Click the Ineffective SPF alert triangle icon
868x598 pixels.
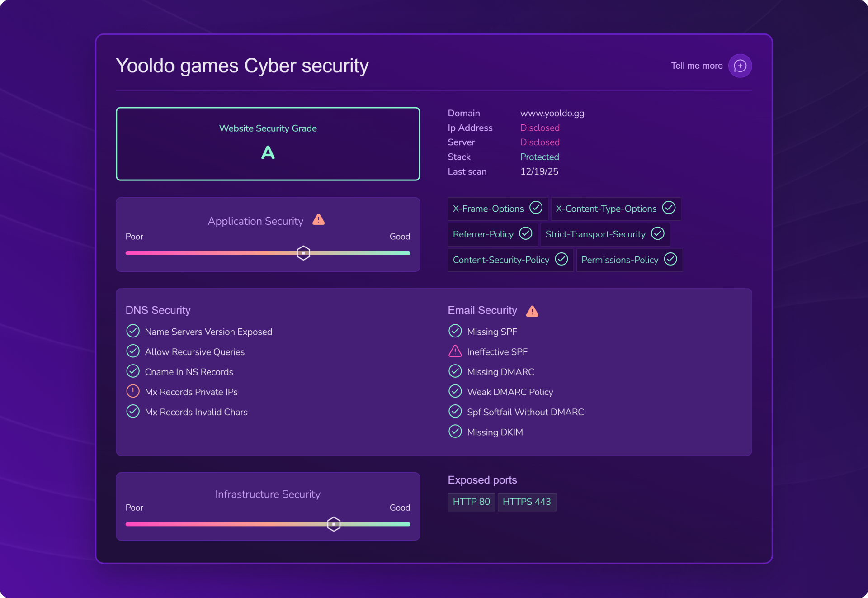pos(455,351)
